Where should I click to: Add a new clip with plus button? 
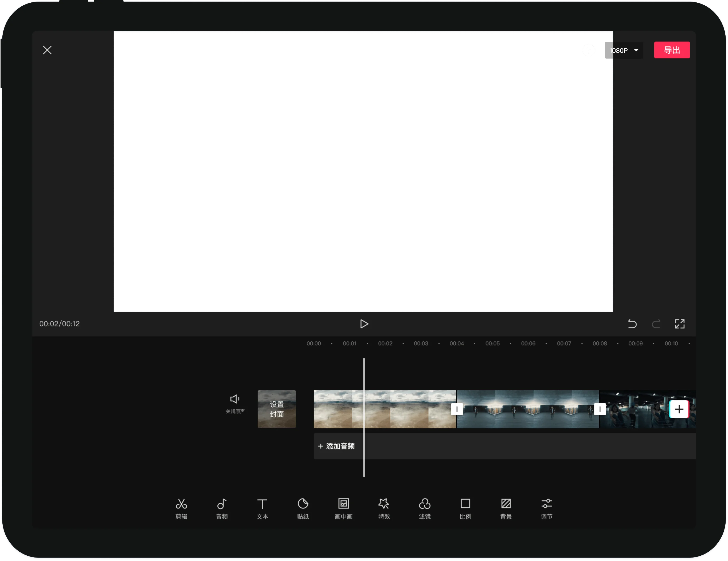pos(679,409)
